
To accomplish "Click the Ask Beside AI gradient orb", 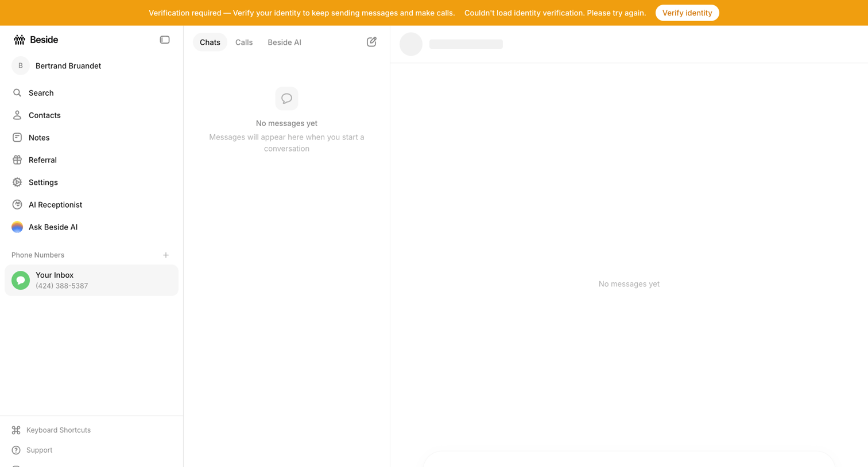I will tap(17, 227).
